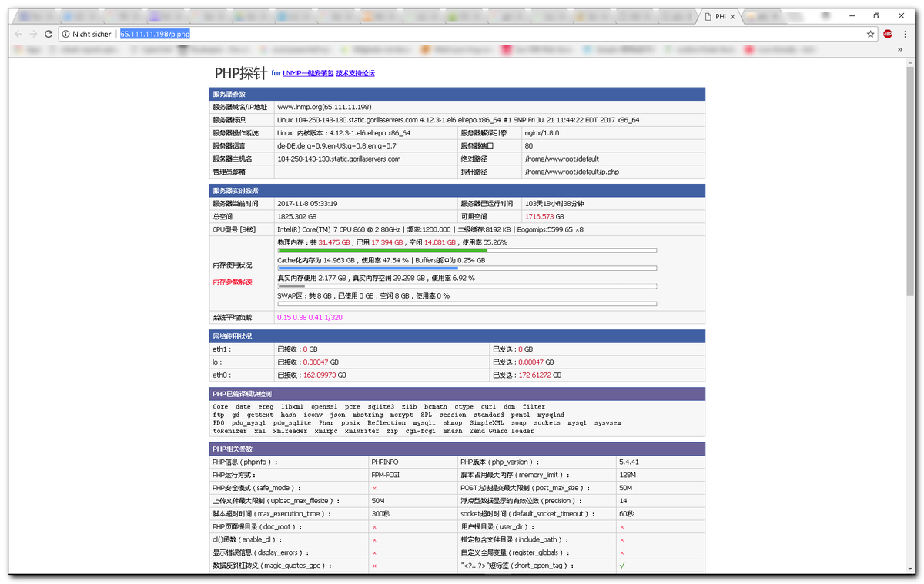924x584 pixels.
Task: Reload the p.php page
Action: 49,34
